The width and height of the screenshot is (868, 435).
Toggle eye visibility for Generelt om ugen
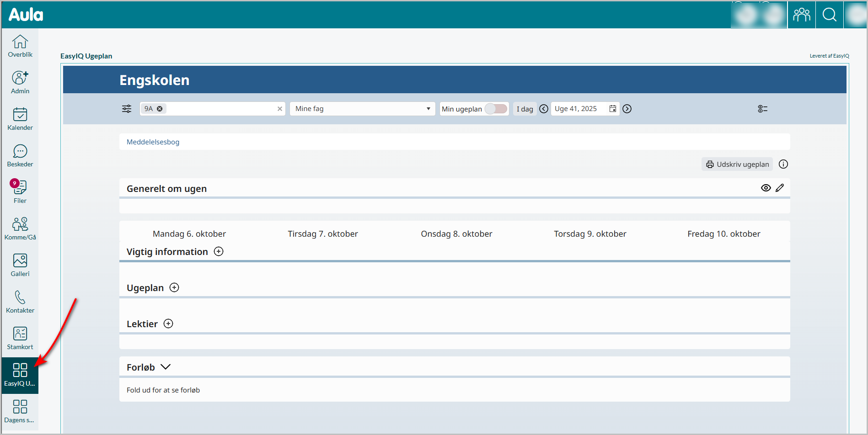[766, 188]
